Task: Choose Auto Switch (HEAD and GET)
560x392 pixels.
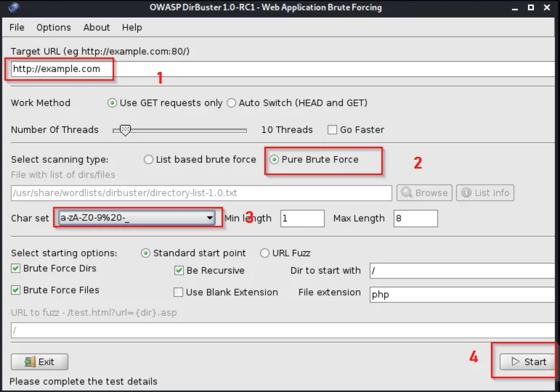Action: (x=231, y=103)
